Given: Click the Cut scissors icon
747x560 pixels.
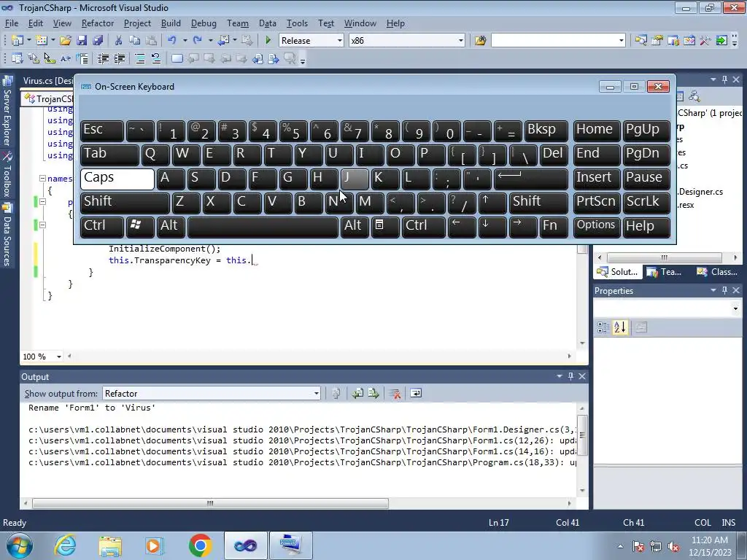Looking at the screenshot, I should tap(119, 41).
